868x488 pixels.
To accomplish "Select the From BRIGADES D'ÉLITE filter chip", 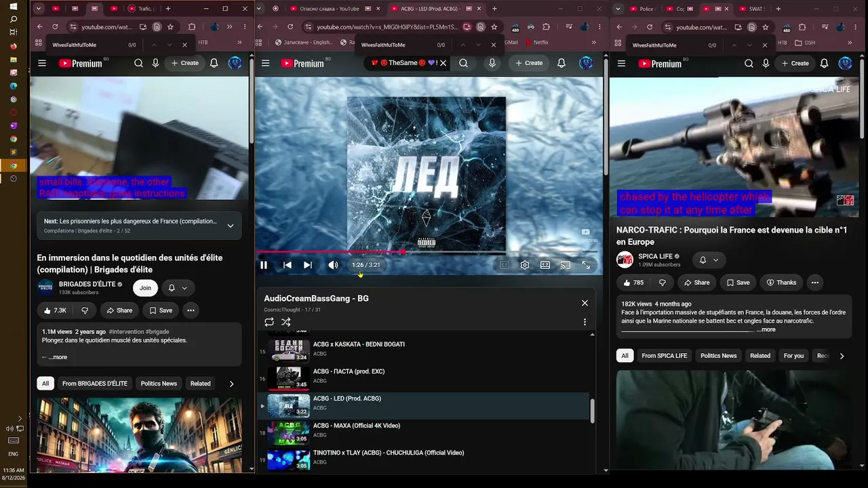I will click(95, 384).
